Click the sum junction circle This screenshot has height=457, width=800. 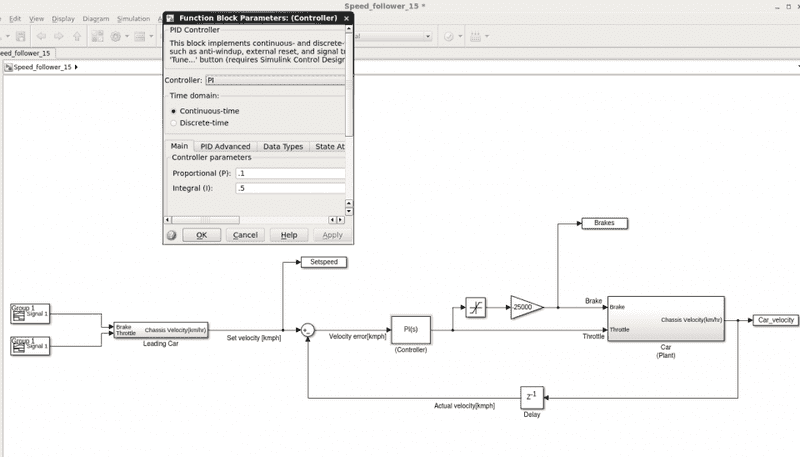click(x=309, y=329)
